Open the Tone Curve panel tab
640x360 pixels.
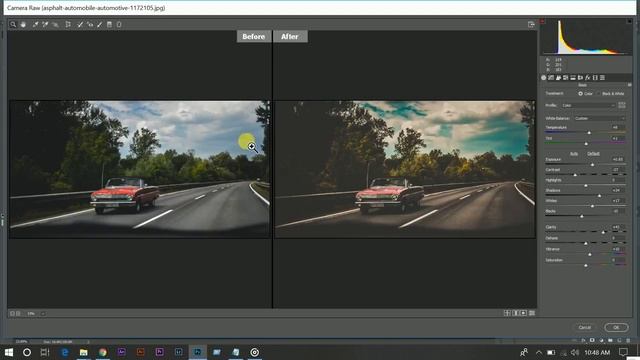click(x=551, y=78)
